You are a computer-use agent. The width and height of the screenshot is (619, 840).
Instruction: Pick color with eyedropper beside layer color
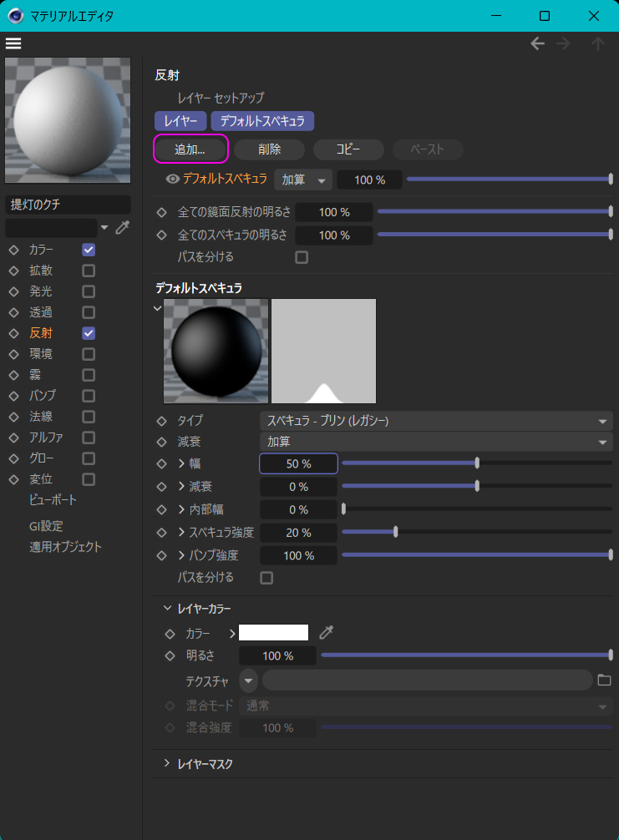[x=326, y=633]
